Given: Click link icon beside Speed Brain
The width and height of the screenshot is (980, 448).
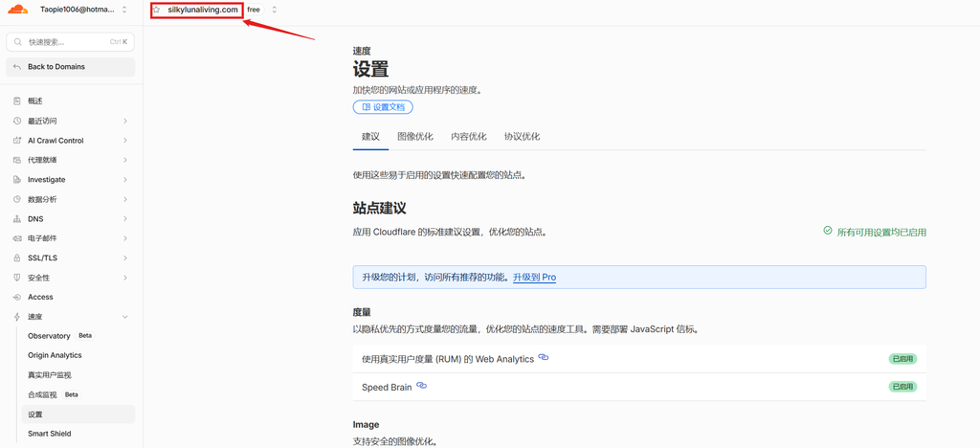Looking at the screenshot, I should coord(421,386).
